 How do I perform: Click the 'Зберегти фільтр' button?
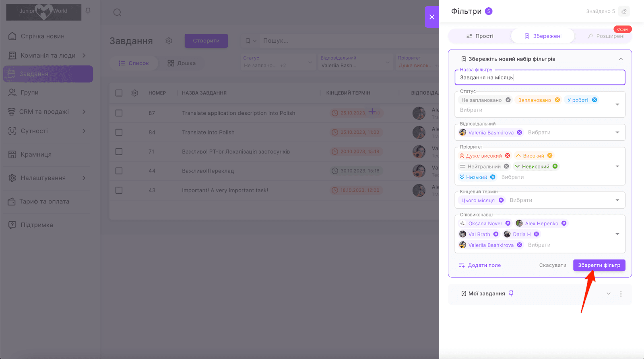pos(599,265)
